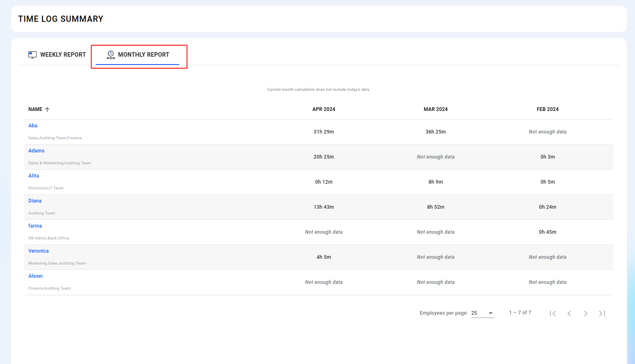The image size is (635, 364).
Task: Open the Adams employee link
Action: 36,151
